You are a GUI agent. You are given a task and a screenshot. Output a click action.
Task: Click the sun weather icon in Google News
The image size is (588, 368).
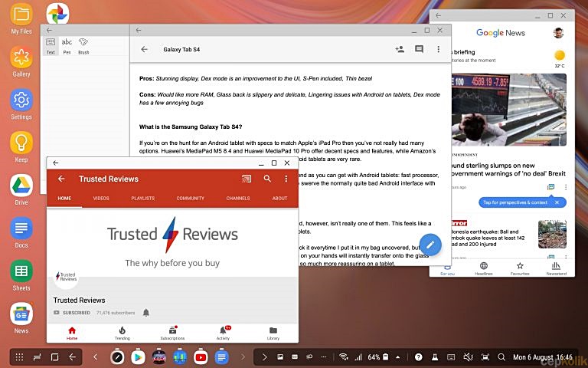pyautogui.click(x=560, y=55)
